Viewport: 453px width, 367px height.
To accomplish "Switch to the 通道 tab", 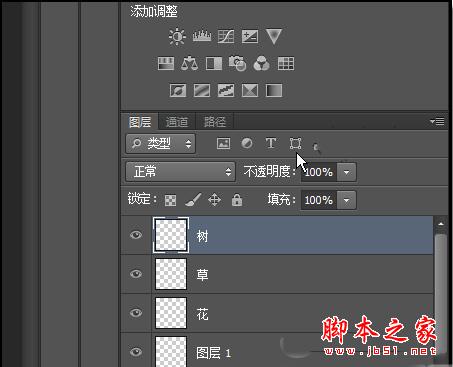I will [x=177, y=122].
